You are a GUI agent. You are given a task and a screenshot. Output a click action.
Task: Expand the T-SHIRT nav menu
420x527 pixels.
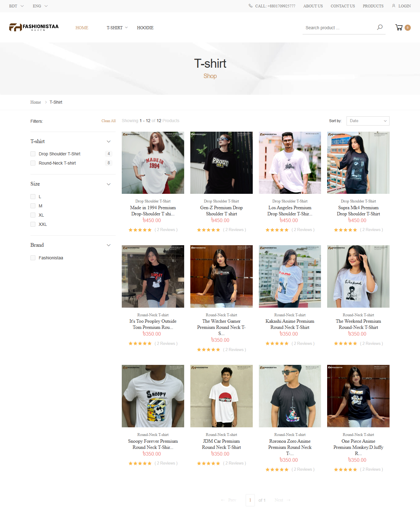pyautogui.click(x=117, y=28)
